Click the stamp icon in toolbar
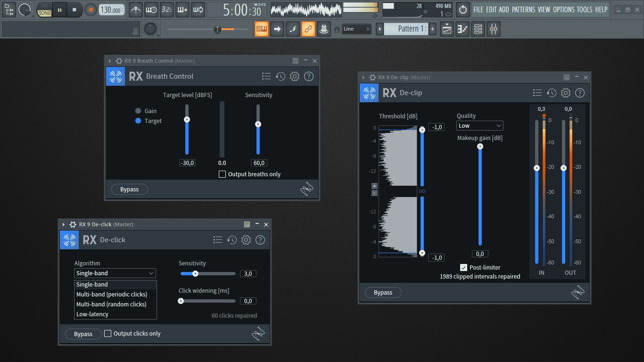This screenshot has height=362, width=644. point(323,29)
